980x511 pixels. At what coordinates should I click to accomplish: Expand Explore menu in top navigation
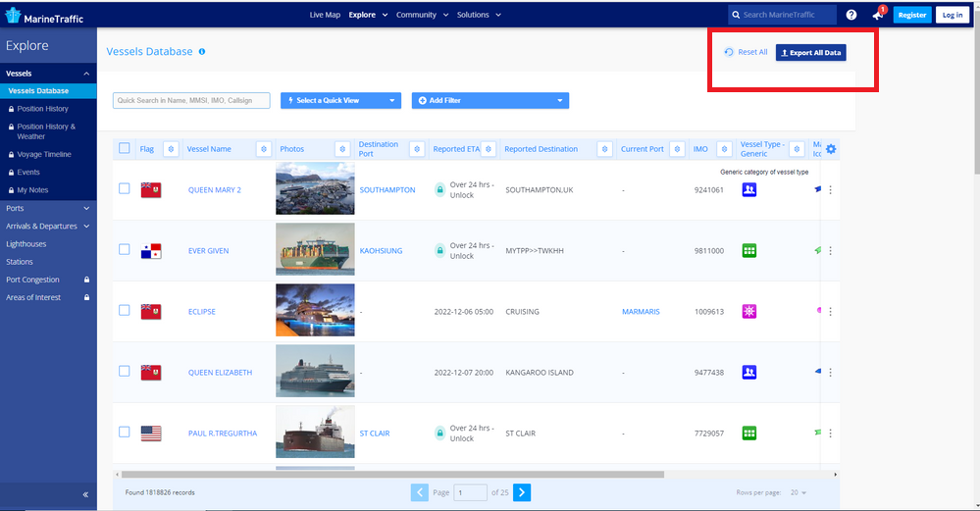pyautogui.click(x=368, y=15)
